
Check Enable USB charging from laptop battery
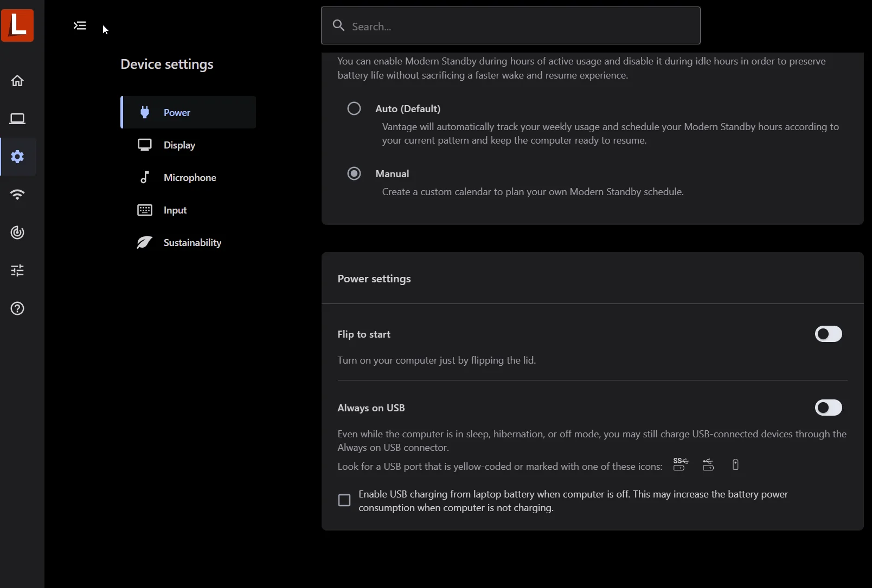[x=344, y=500]
